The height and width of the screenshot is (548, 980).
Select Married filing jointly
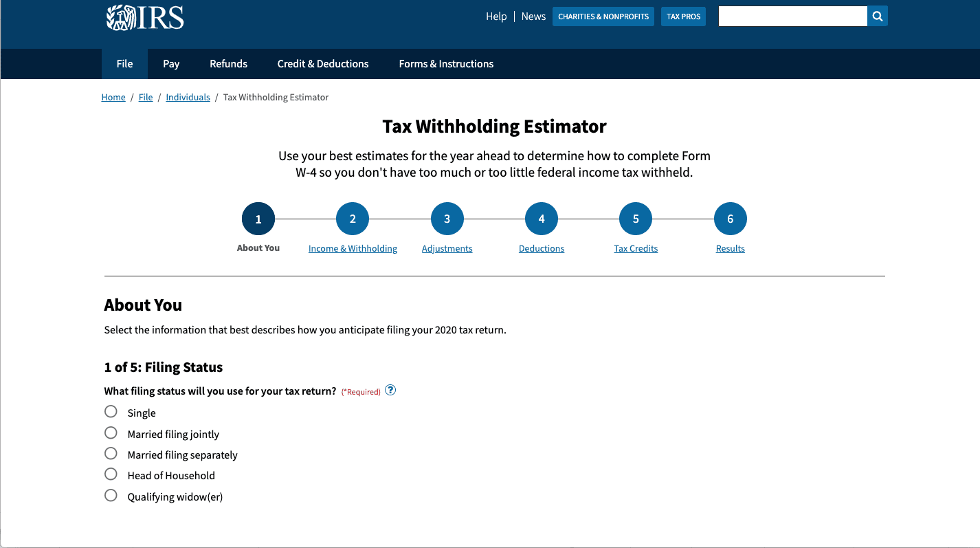point(111,432)
